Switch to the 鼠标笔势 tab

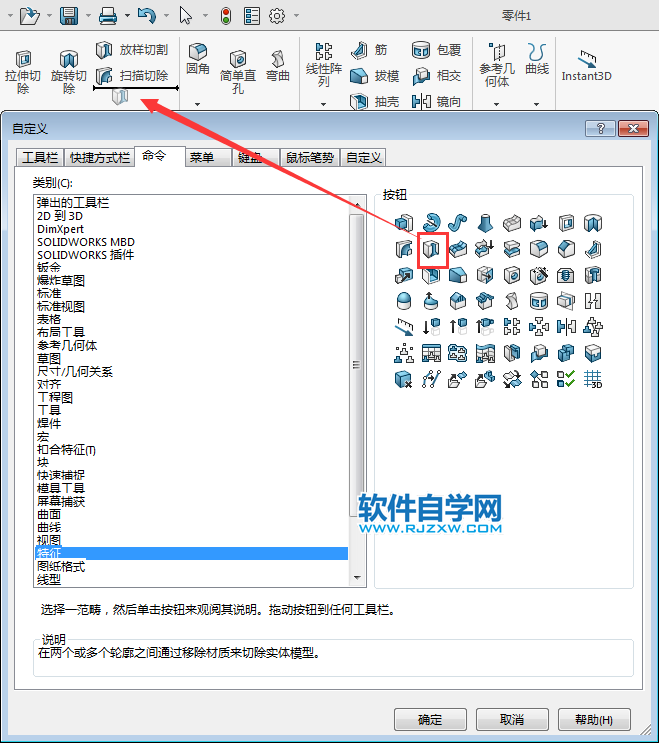coord(310,157)
